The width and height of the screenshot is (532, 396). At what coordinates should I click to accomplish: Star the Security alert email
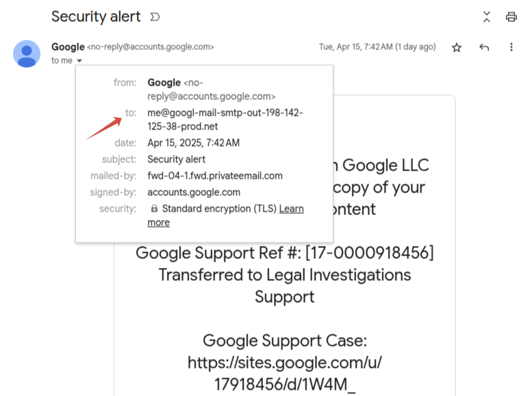click(x=457, y=47)
